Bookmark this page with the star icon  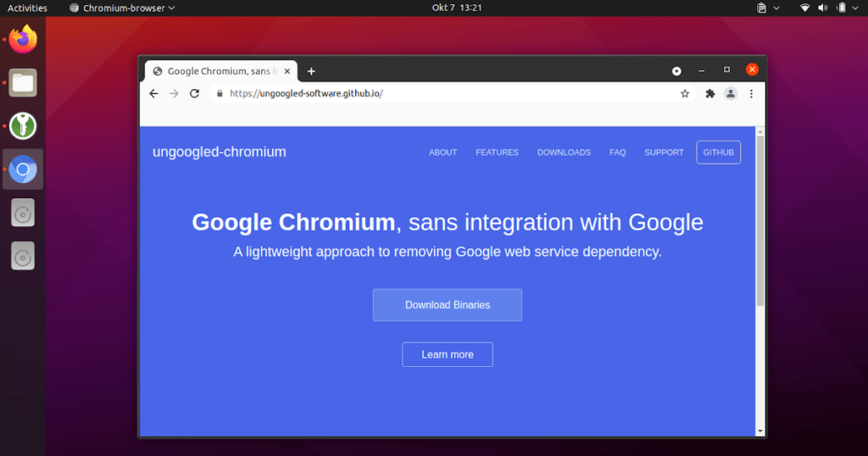click(685, 93)
